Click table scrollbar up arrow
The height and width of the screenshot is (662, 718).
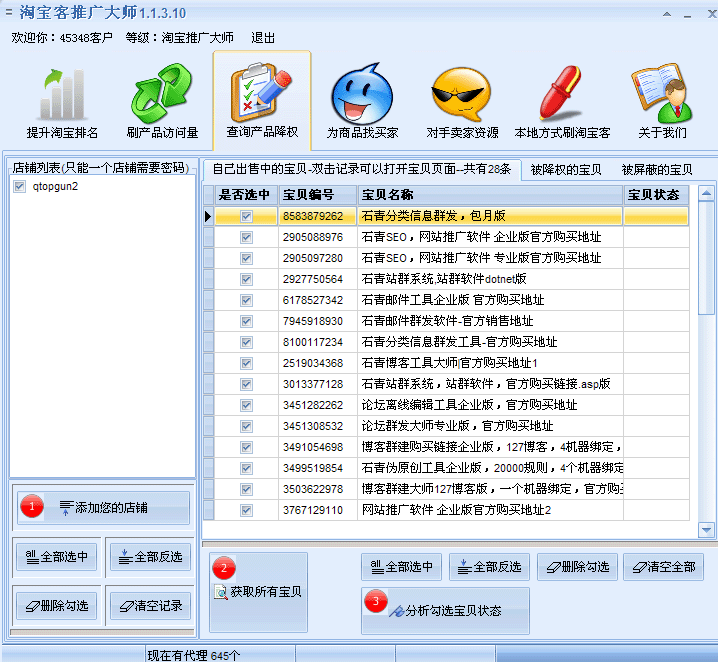706,193
